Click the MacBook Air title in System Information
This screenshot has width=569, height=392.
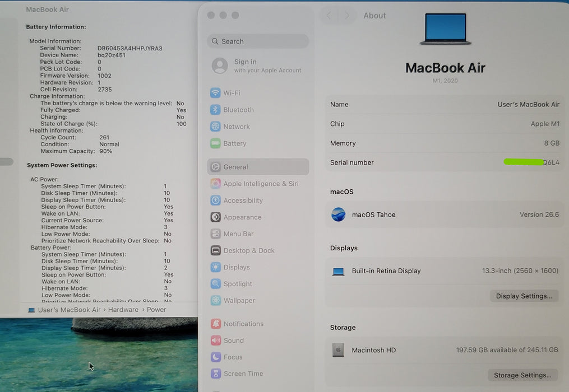tap(47, 10)
